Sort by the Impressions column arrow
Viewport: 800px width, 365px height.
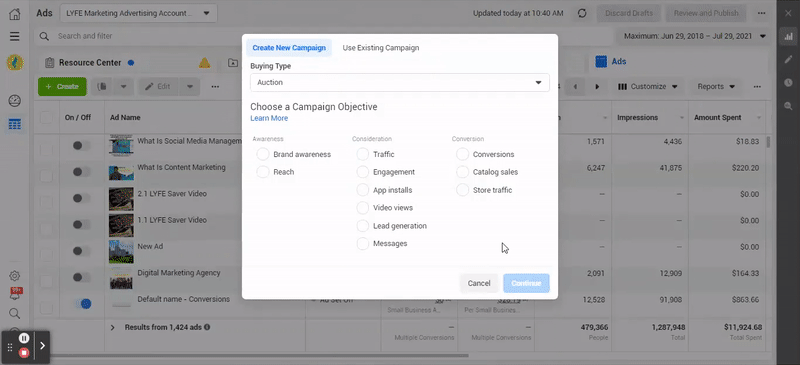(x=682, y=118)
